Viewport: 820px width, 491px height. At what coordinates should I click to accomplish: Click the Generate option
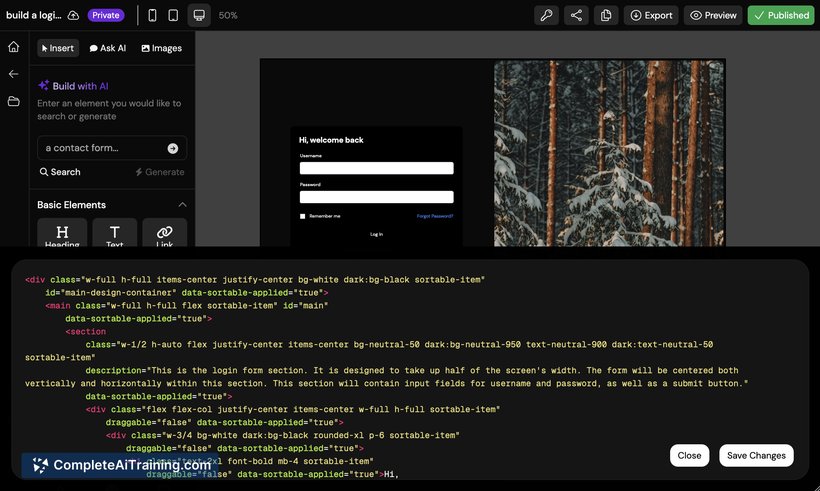160,172
